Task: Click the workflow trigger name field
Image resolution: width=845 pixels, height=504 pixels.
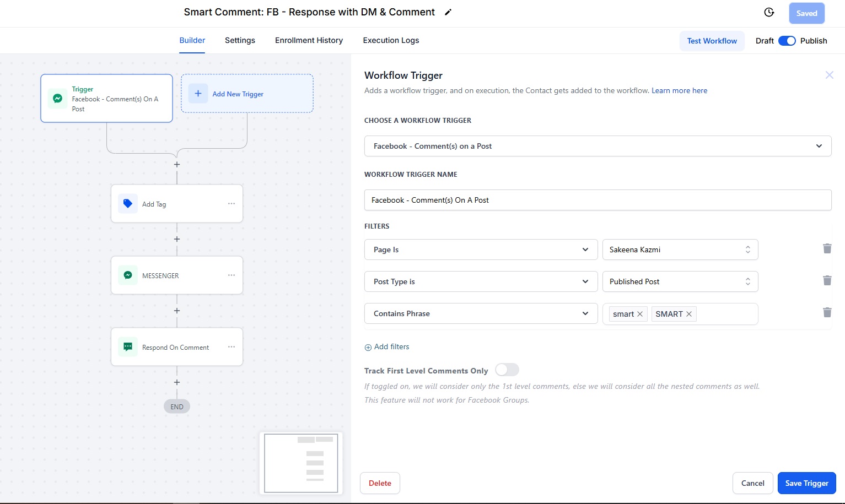Action: click(x=598, y=200)
